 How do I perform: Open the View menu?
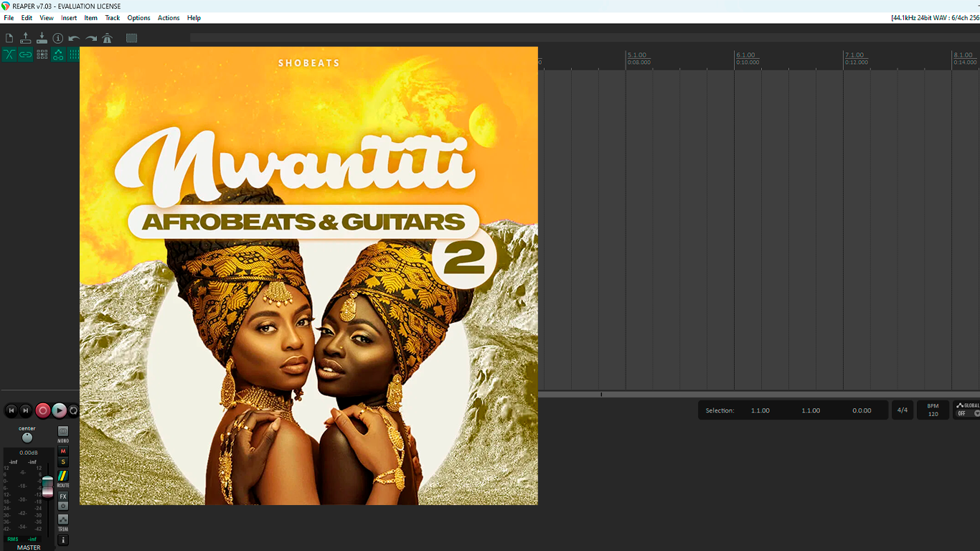[47, 18]
